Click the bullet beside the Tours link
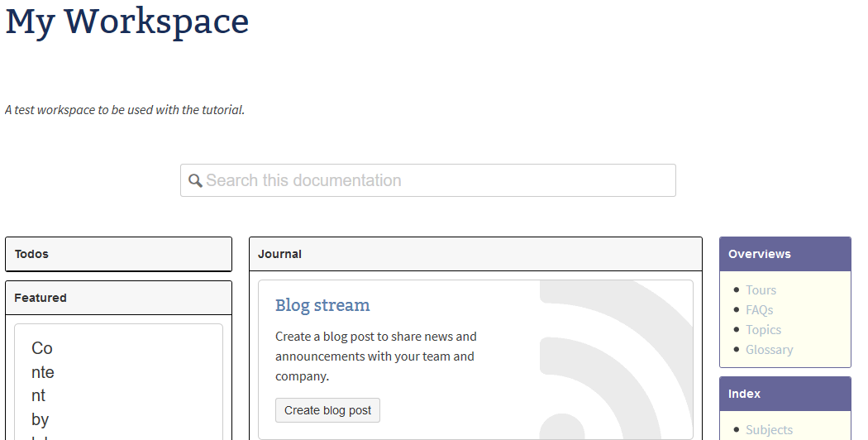 point(737,289)
